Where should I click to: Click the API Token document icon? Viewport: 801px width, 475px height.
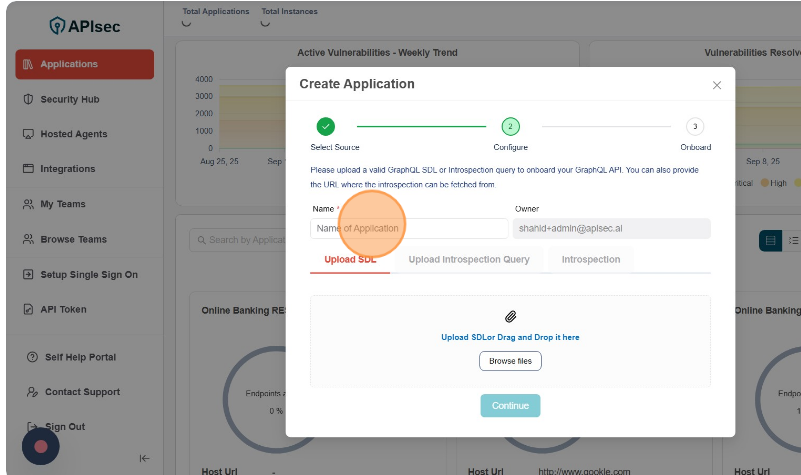click(28, 309)
